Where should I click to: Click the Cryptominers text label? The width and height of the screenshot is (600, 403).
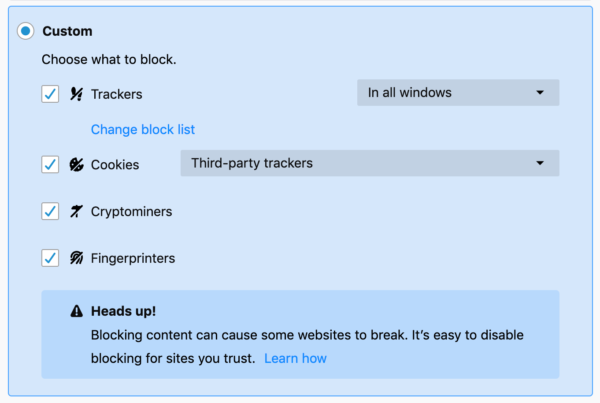coord(131,211)
